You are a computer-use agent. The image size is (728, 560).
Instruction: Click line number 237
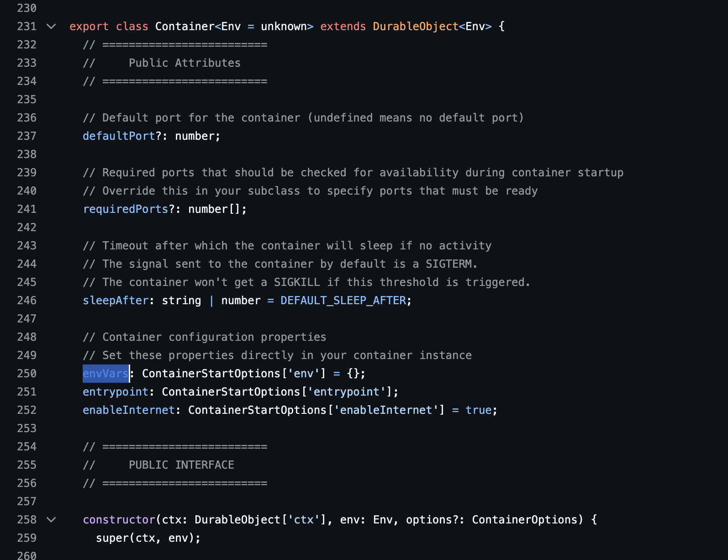coord(26,136)
